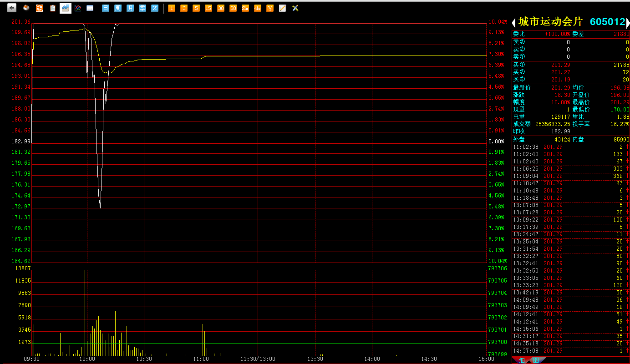The height and width of the screenshot is (364, 630).
Task: Select the 2hr chart button
Action: [x=245, y=8]
